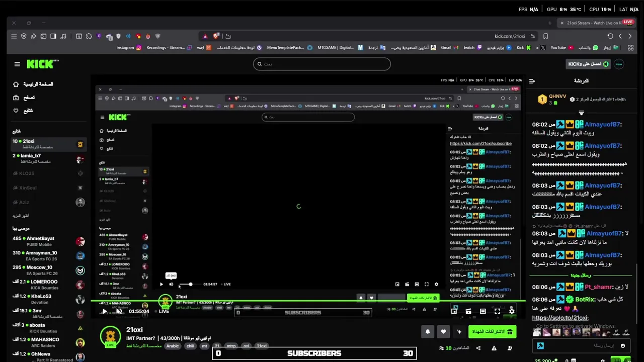This screenshot has width=644, height=362.
Task: Click the Brave Rewards triangle icon
Action: (205, 36)
